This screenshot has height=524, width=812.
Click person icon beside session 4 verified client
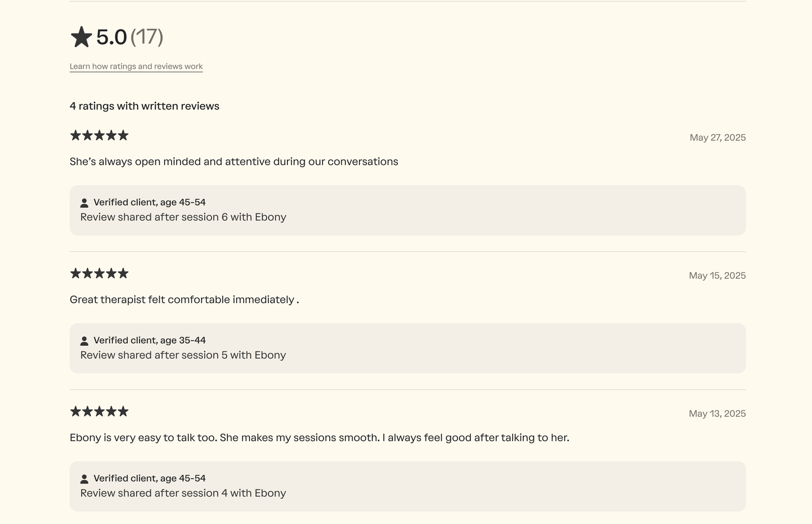pos(84,479)
